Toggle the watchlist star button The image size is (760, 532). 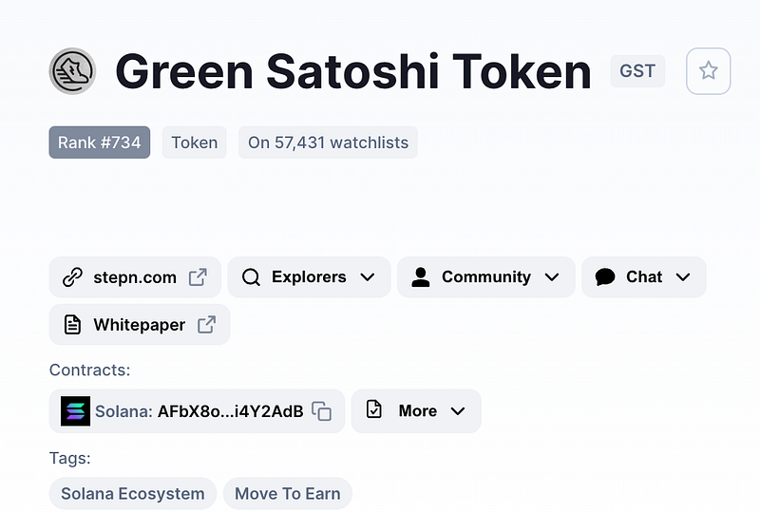click(708, 71)
